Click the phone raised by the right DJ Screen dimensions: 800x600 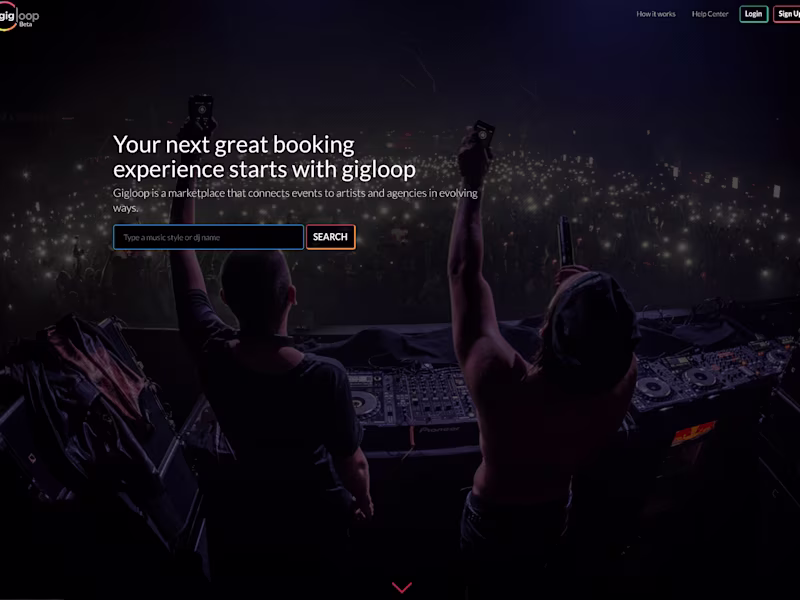pyautogui.click(x=482, y=134)
